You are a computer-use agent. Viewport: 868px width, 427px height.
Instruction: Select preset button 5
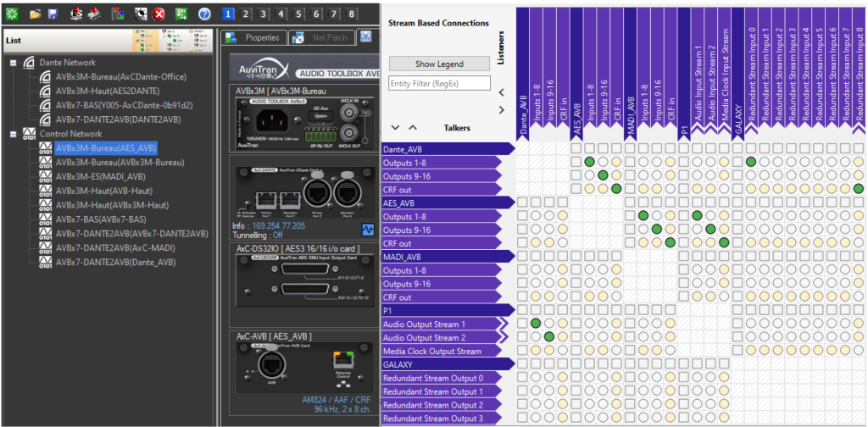pyautogui.click(x=299, y=14)
